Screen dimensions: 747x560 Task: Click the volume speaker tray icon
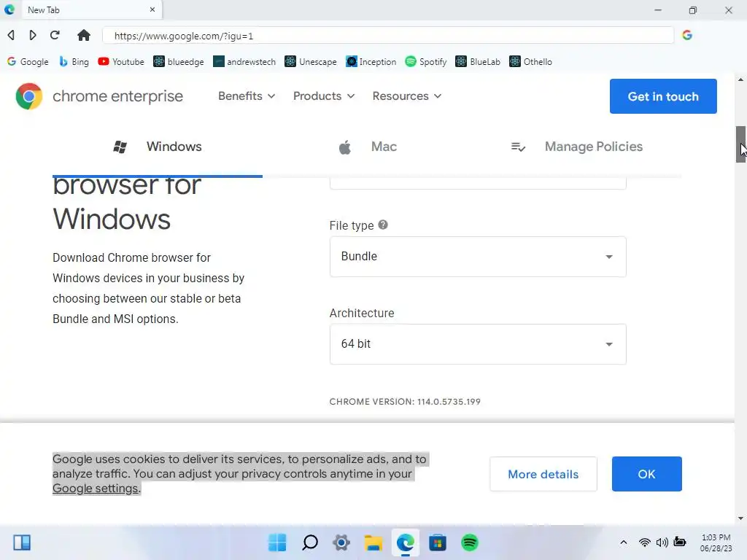(x=662, y=542)
